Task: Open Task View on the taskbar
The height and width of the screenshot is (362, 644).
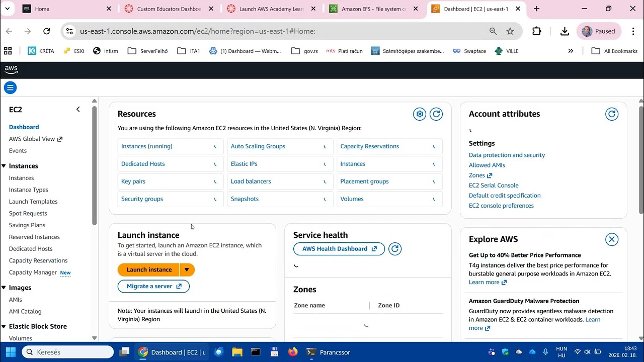Action: click(x=124, y=352)
